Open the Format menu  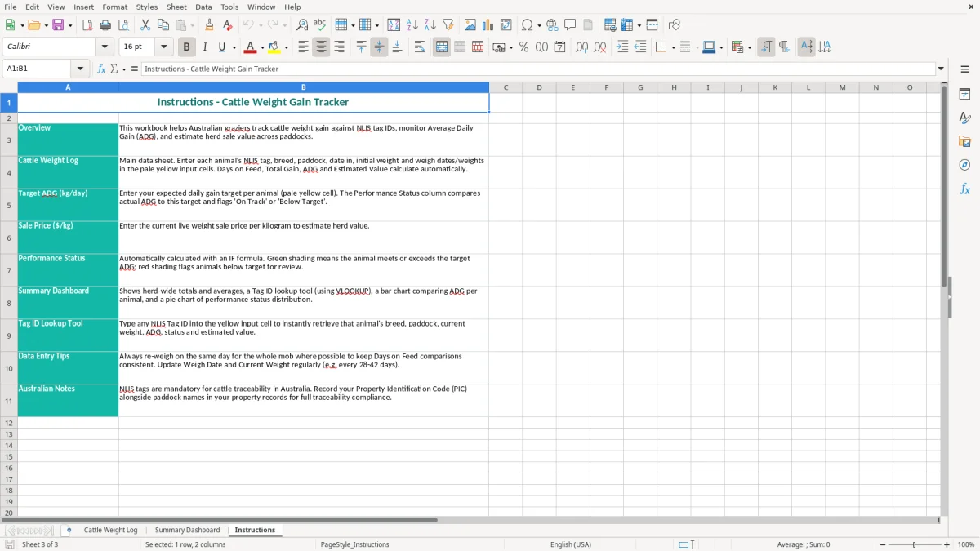coord(114,7)
